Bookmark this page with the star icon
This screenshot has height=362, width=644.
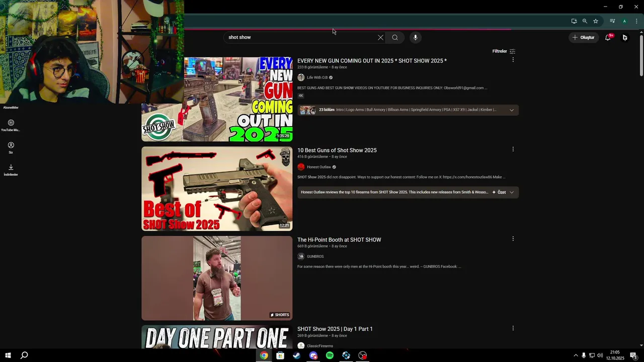point(596,21)
